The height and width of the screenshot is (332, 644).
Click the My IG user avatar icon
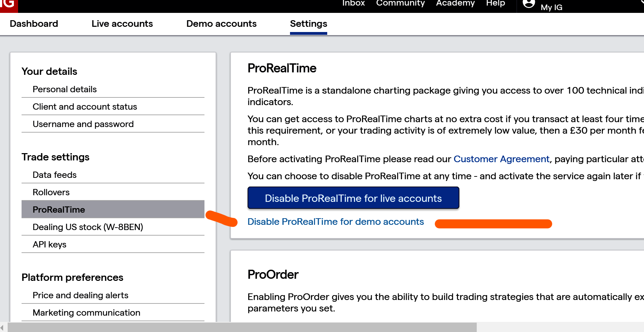click(x=529, y=4)
